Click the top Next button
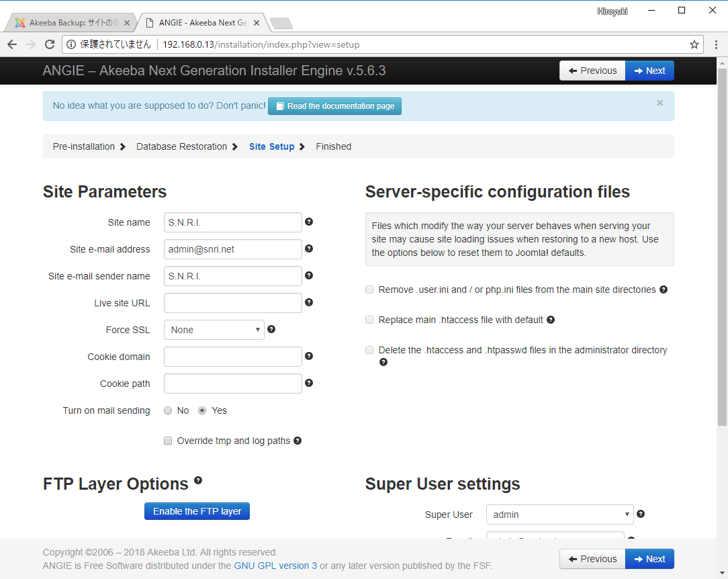This screenshot has height=579, width=728. tap(649, 71)
